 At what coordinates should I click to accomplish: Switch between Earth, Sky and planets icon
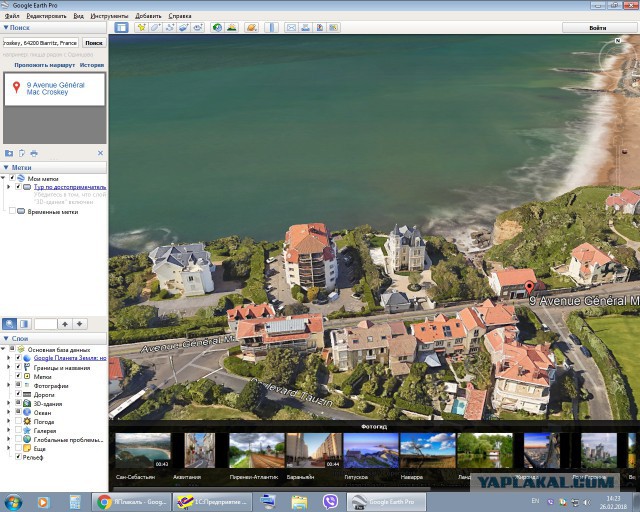[251, 27]
